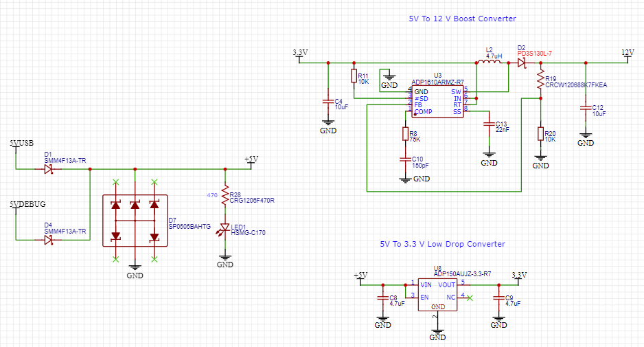The width and height of the screenshot is (644, 347).
Task: Click the +5V net flag above R28
Action: tap(251, 161)
